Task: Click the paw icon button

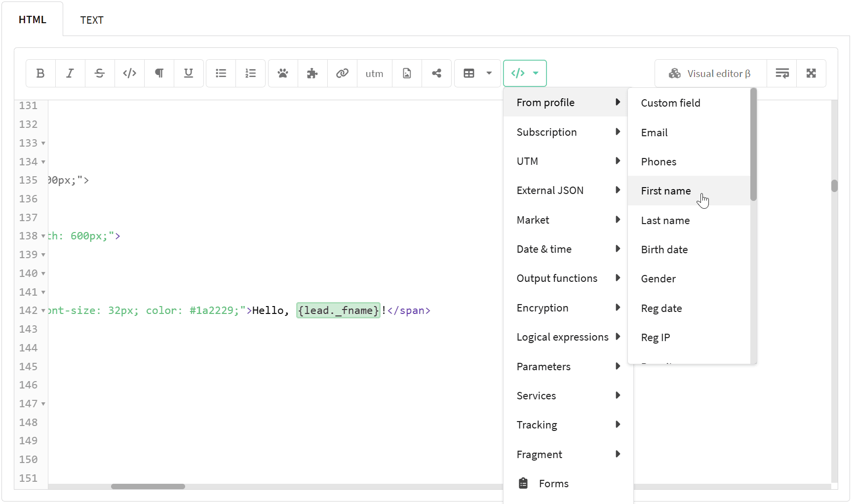Action: pyautogui.click(x=283, y=74)
